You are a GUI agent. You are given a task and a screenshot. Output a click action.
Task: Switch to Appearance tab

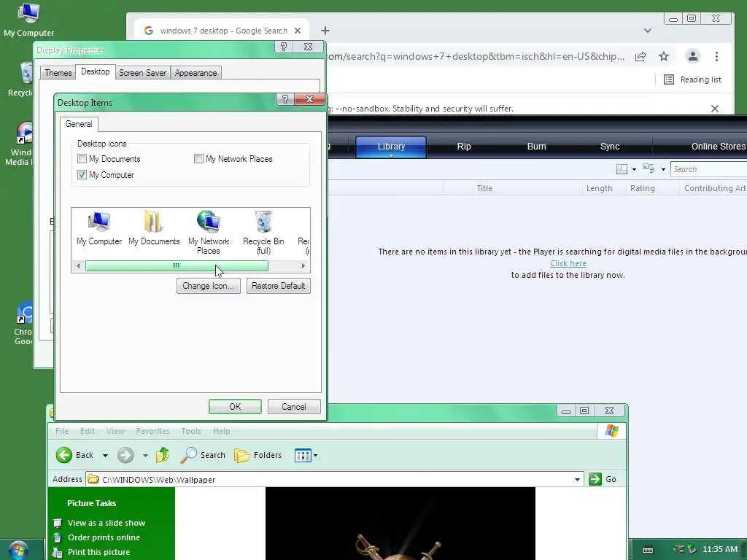point(196,73)
